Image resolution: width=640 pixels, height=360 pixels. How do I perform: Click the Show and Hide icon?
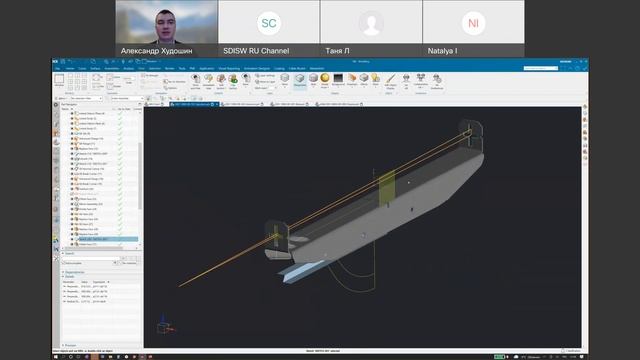click(196, 81)
